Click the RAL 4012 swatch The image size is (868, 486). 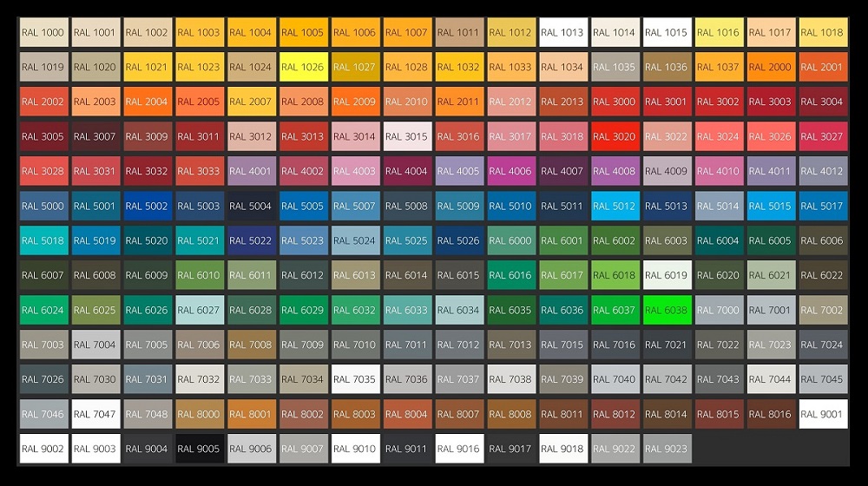click(823, 171)
